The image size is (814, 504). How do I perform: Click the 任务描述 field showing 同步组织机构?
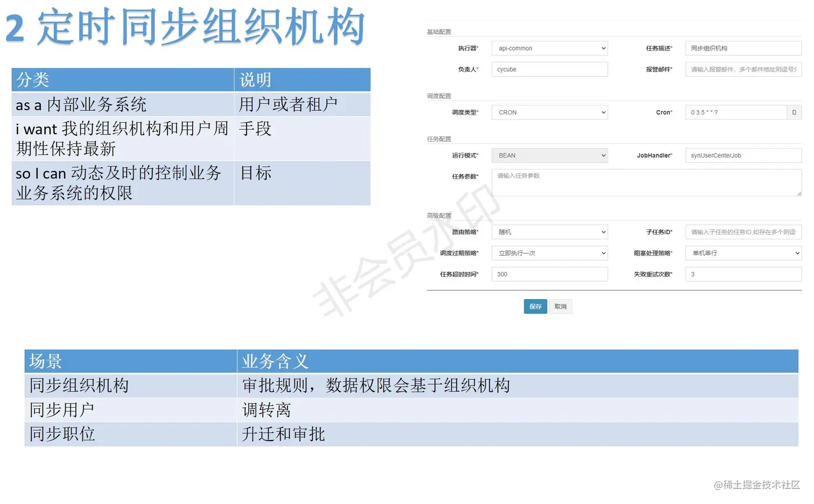tap(743, 48)
